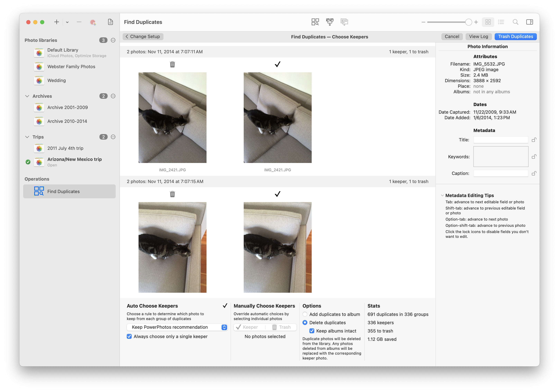Click the checkmark above the second IMG_2421.JPG photo
The height and width of the screenshot is (392, 559).
click(x=277, y=64)
